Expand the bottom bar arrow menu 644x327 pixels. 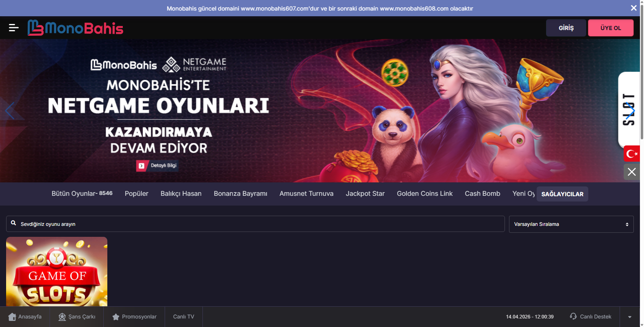coord(629,317)
